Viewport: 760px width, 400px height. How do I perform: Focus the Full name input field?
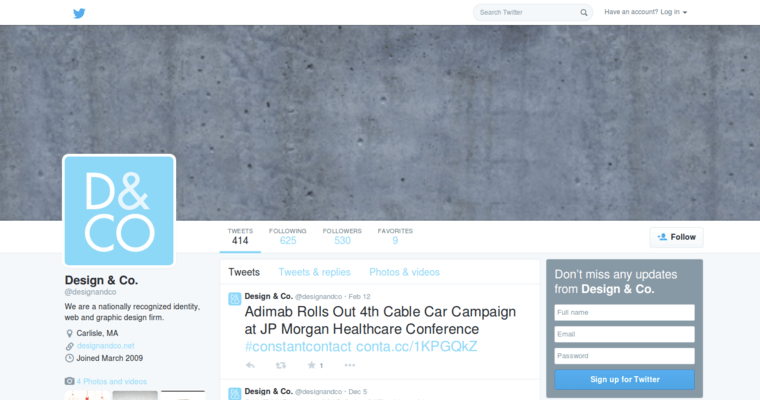[624, 312]
